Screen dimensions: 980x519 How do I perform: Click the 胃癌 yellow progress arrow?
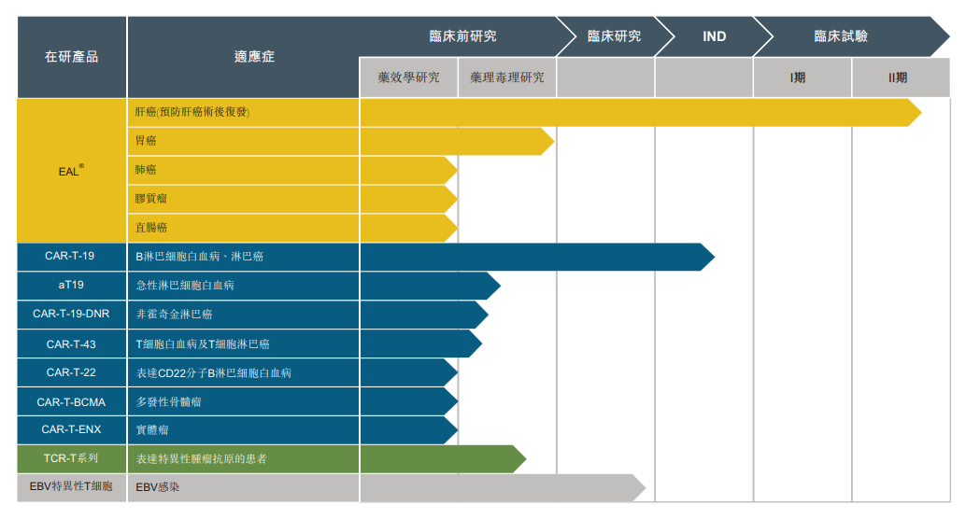tap(457, 141)
